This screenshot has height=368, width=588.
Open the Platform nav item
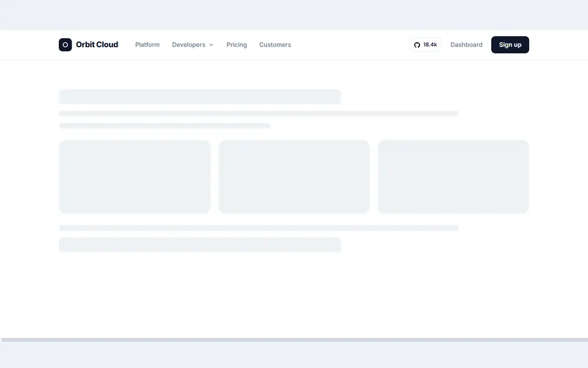click(148, 45)
